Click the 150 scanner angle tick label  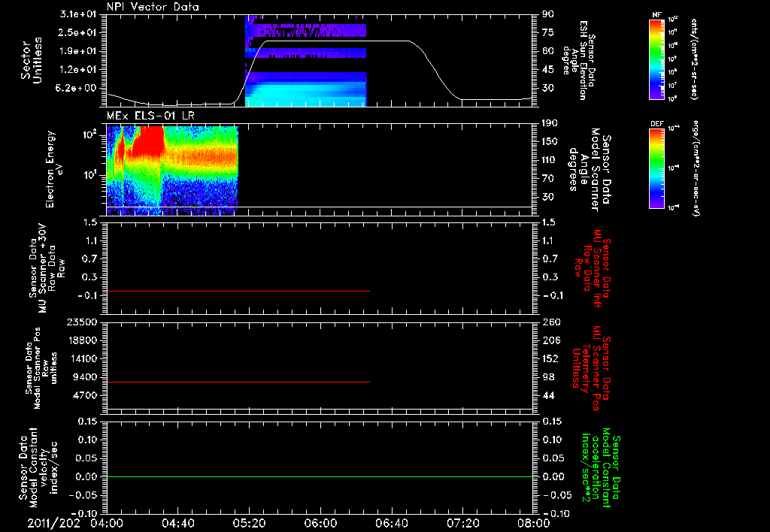click(x=550, y=142)
